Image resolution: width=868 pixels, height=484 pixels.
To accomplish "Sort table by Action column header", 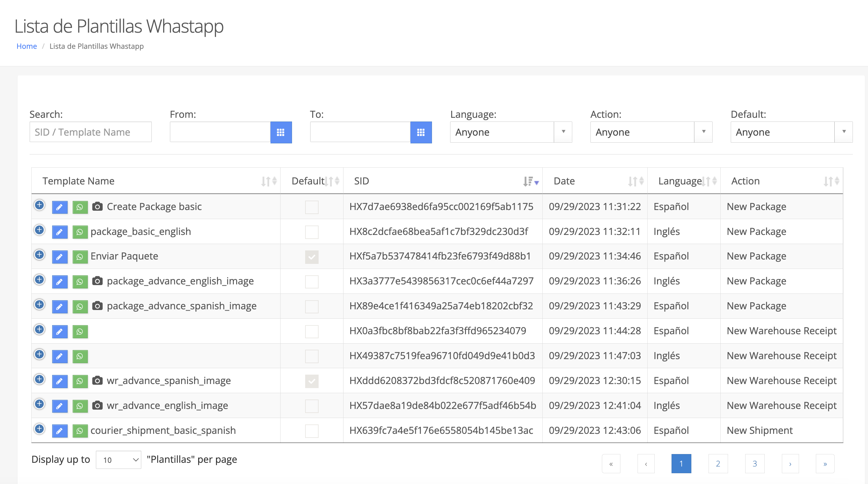I will (782, 181).
